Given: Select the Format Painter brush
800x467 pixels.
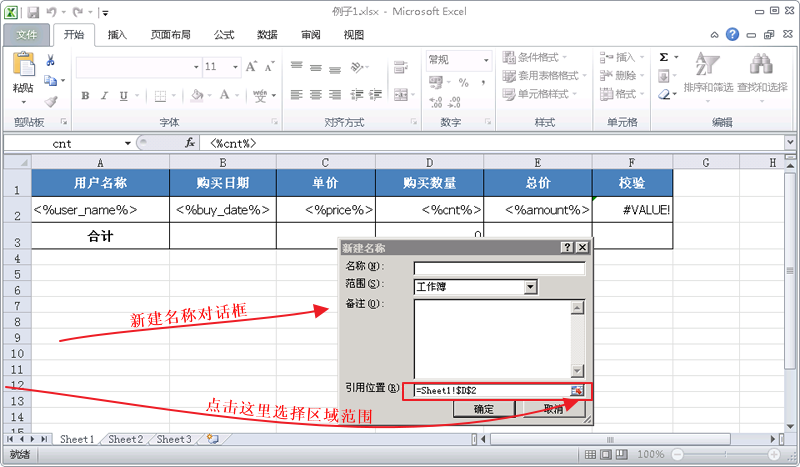Looking at the screenshot, I should tap(50, 101).
